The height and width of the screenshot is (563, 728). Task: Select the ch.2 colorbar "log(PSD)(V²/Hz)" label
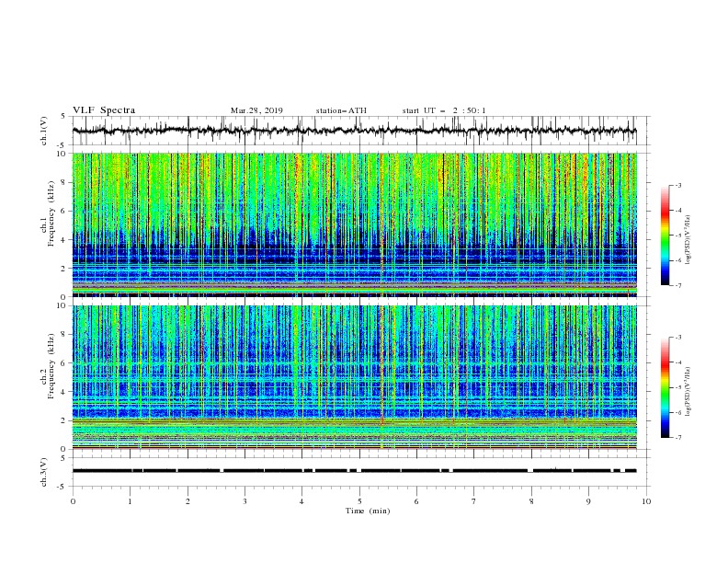(688, 392)
